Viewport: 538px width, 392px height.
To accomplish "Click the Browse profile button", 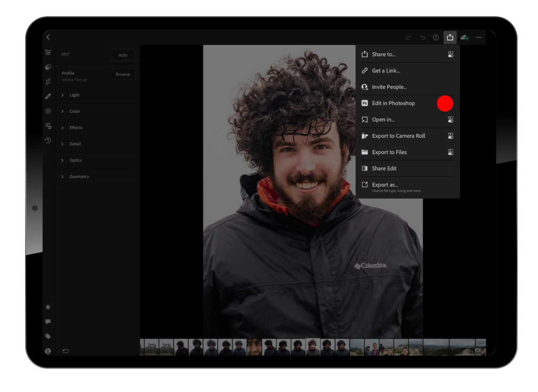I will [123, 74].
